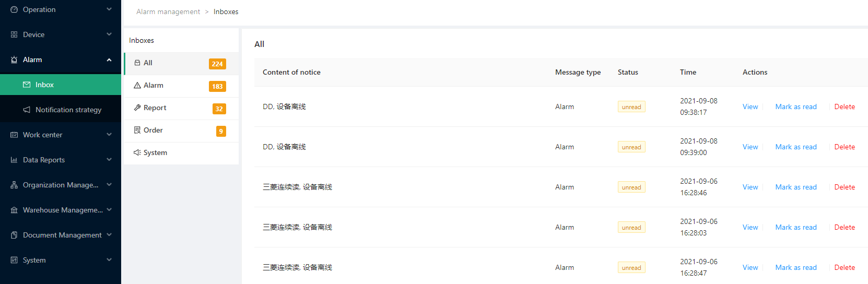868x284 pixels.
Task: View the first DD alarm notice
Action: pos(750,106)
